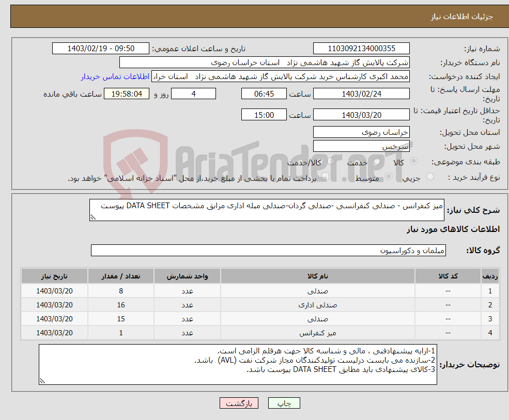
Task: Click the buyer organization name field
Action: 264,63
